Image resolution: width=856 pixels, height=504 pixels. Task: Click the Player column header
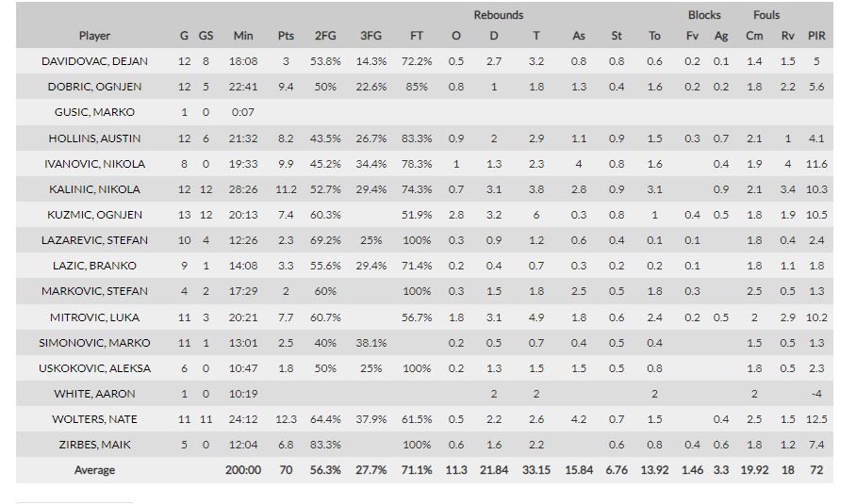[x=94, y=36]
